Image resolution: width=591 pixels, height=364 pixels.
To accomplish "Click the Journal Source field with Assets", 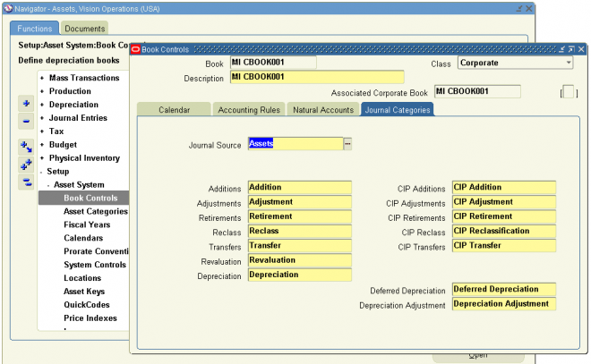I will pyautogui.click(x=295, y=144).
